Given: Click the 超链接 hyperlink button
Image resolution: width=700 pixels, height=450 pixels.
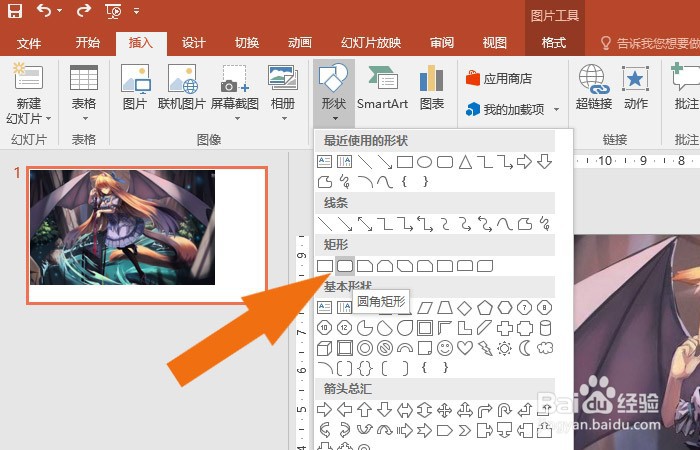Looking at the screenshot, I should 594,87.
